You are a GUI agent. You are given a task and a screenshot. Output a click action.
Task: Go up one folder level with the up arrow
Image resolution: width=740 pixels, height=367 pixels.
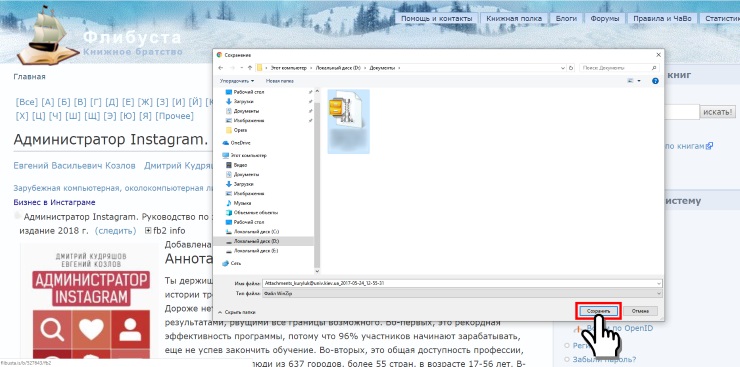tap(250, 68)
